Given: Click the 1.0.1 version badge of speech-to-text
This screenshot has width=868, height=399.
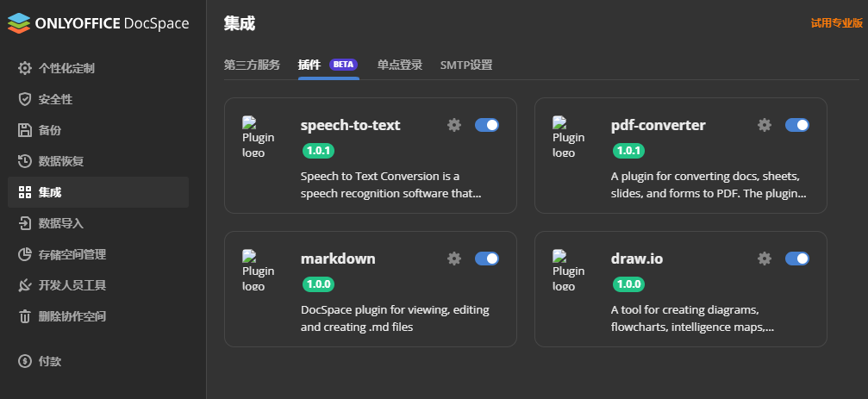Looking at the screenshot, I should coord(318,151).
